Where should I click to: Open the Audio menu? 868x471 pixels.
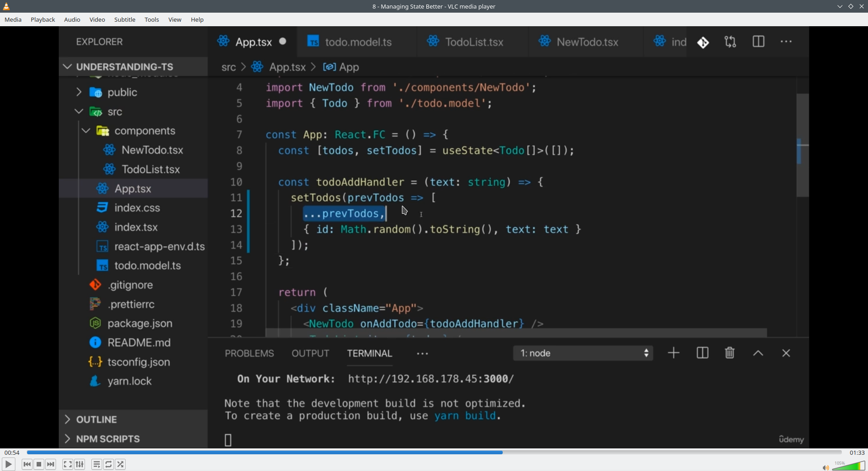click(x=72, y=20)
